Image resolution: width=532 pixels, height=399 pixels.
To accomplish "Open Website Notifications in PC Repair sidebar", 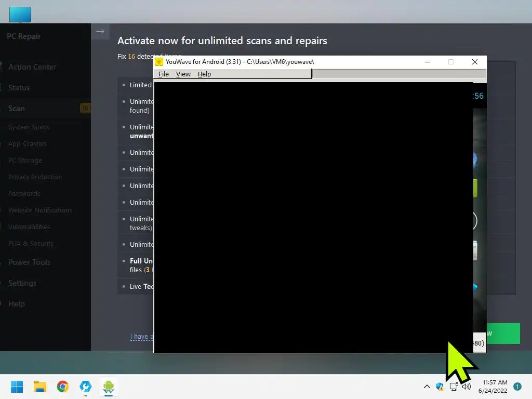I will pyautogui.click(x=40, y=210).
